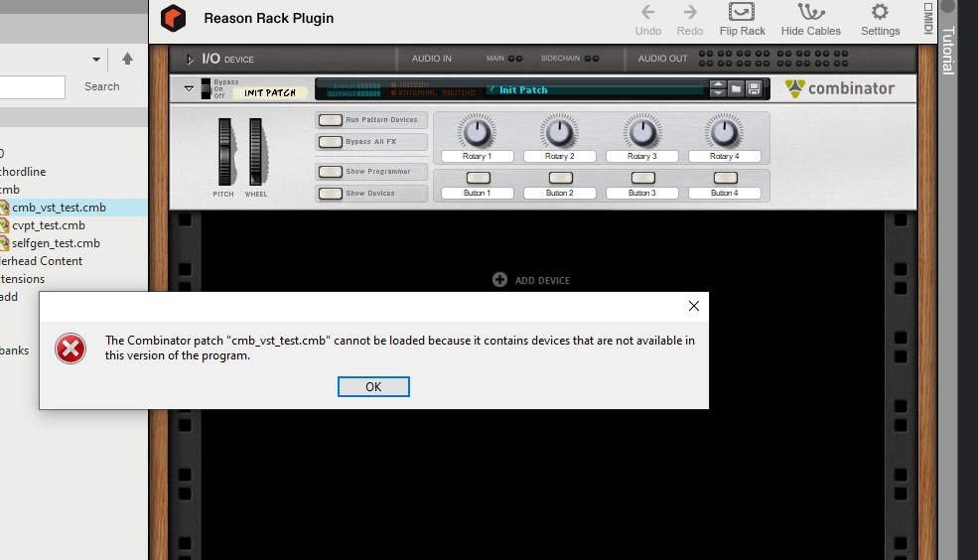Toggle Show Programmer
978x560 pixels.
coord(330,172)
